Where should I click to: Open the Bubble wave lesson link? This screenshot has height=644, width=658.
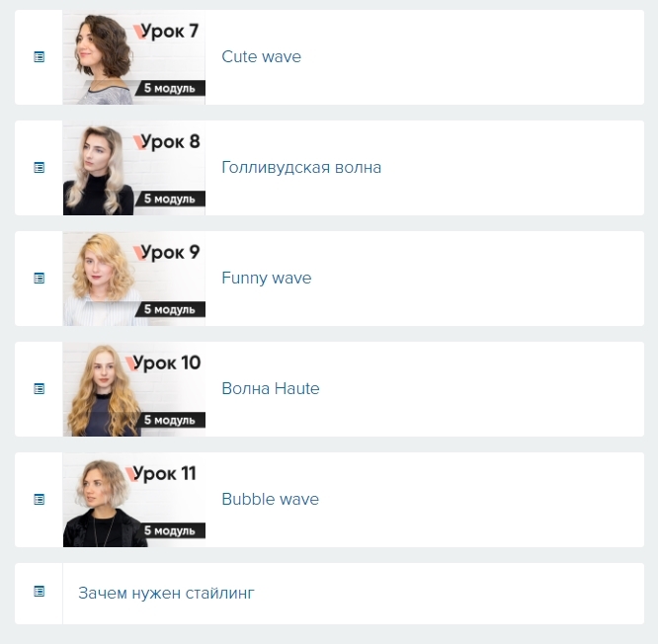pyautogui.click(x=271, y=499)
